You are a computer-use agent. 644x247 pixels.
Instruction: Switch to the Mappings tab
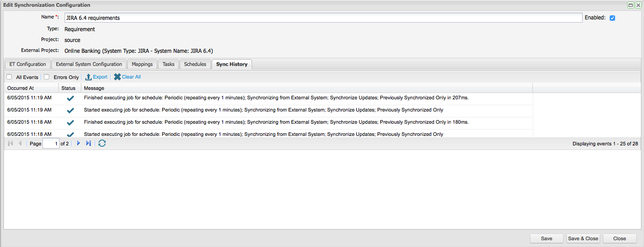pyautogui.click(x=143, y=64)
